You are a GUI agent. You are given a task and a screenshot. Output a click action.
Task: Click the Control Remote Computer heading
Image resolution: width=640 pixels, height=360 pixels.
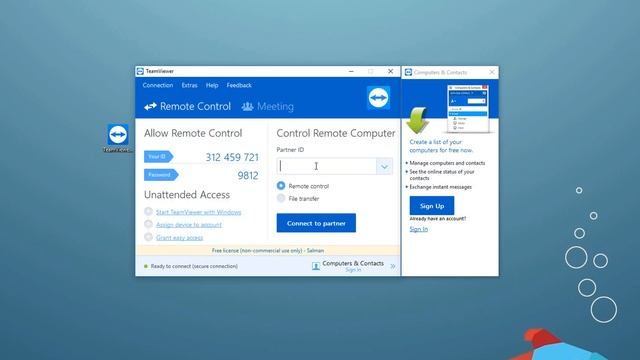[x=336, y=133]
